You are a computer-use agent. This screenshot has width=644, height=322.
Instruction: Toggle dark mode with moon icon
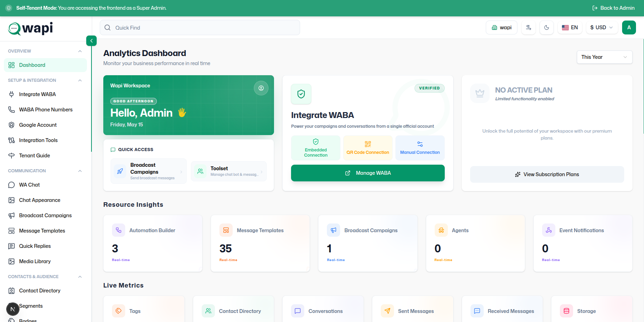547,28
